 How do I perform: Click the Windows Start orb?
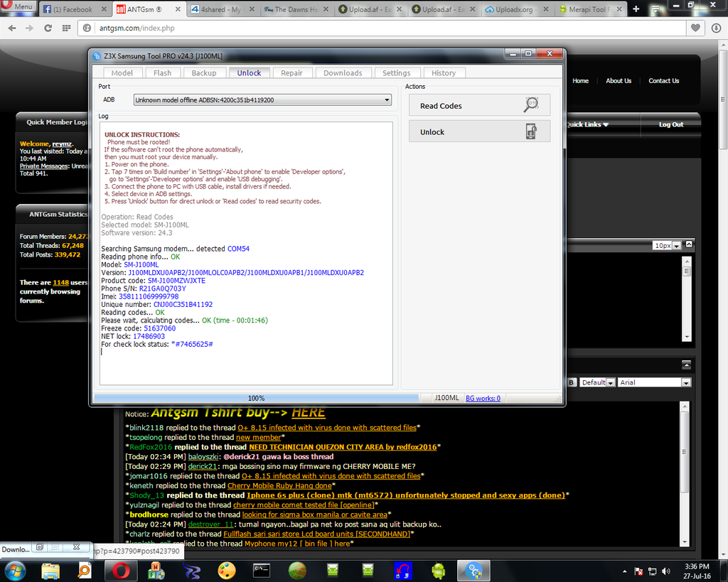(x=15, y=571)
